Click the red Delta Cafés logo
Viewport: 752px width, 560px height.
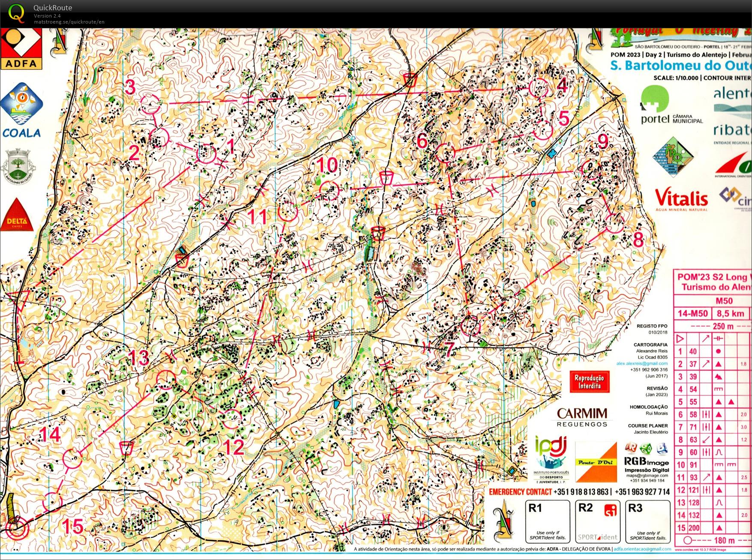(x=16, y=216)
